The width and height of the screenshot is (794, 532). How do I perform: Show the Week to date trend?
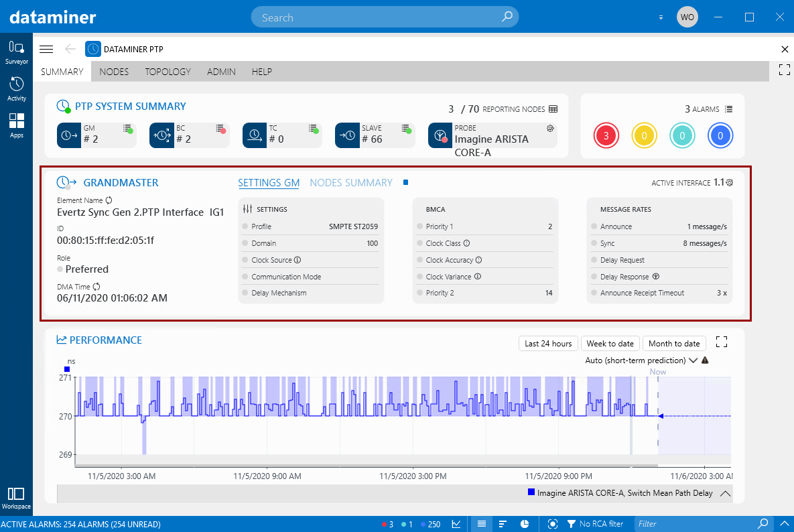click(x=610, y=344)
